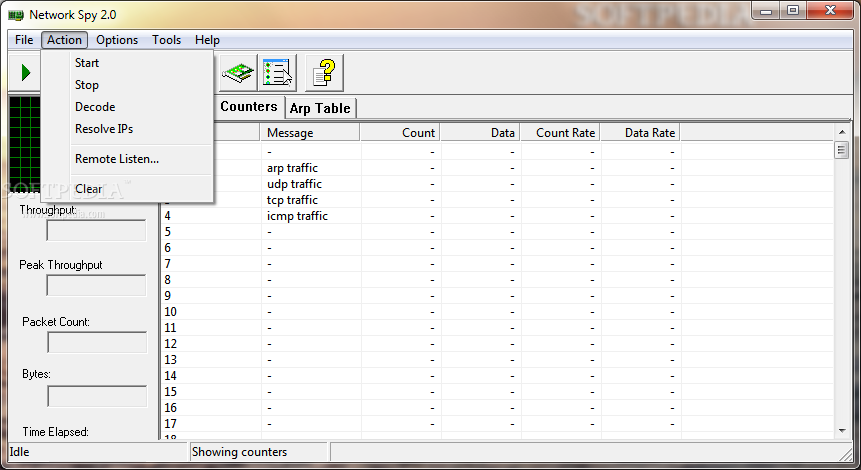861x470 pixels.
Task: Click the Time Elapsed label
Action: tap(55, 432)
